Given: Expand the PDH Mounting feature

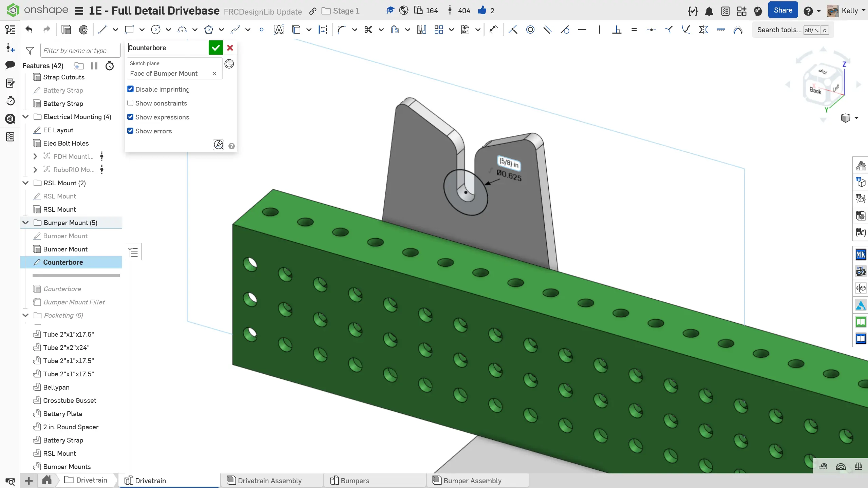Looking at the screenshot, I should pos(35,156).
